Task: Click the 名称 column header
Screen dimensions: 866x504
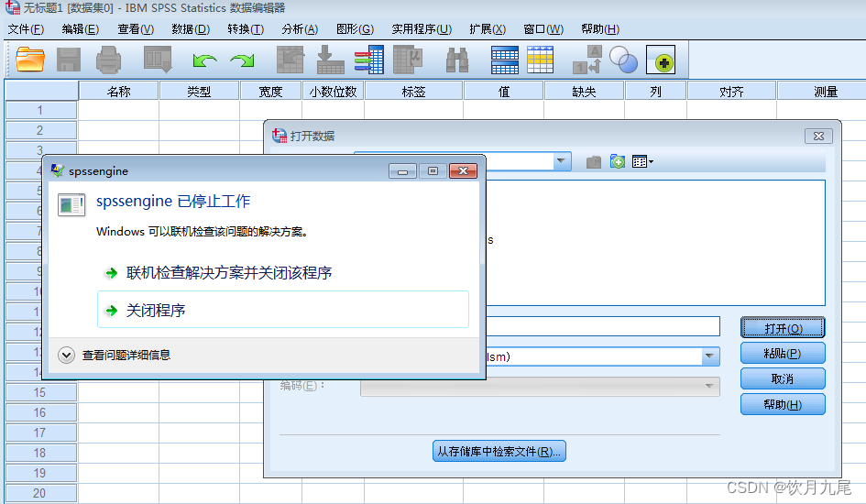Action: tap(119, 91)
